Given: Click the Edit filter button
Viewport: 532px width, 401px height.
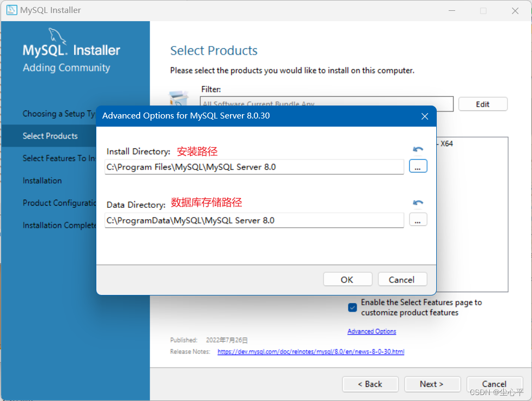Looking at the screenshot, I should pyautogui.click(x=482, y=104).
